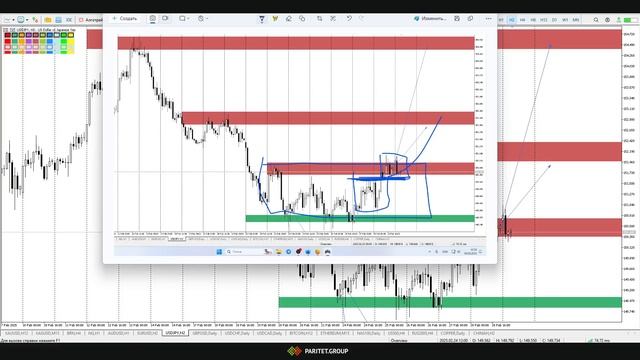Open the Snipping Tool more options menu
640x360 pixels.
(489, 19)
